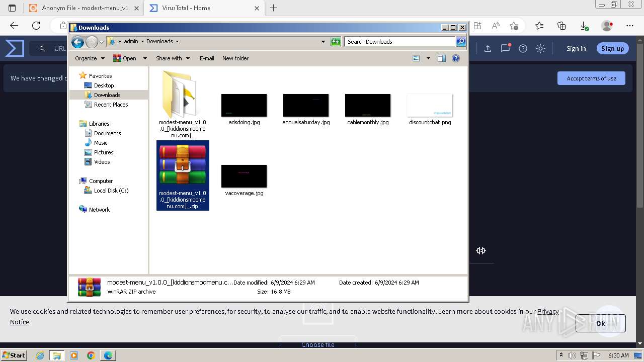Click the Forward arrow in Downloads window
Viewport: 644px width, 362px height.
[x=92, y=42]
